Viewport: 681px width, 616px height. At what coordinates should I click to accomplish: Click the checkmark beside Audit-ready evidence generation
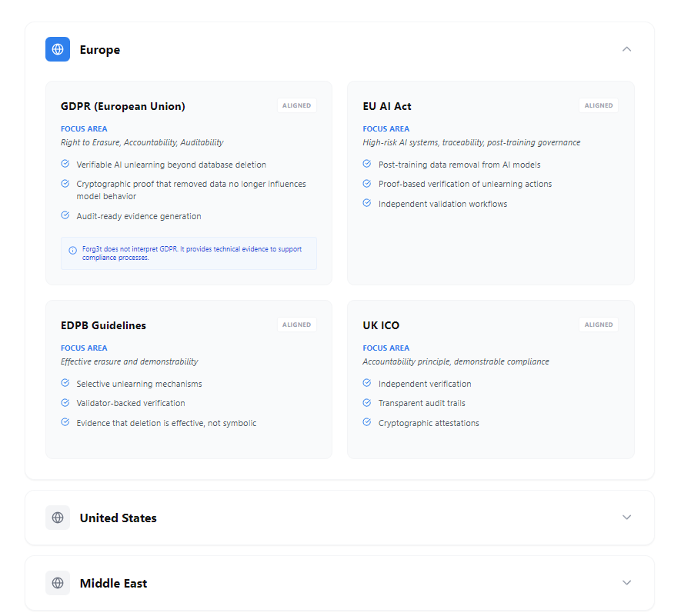65,216
